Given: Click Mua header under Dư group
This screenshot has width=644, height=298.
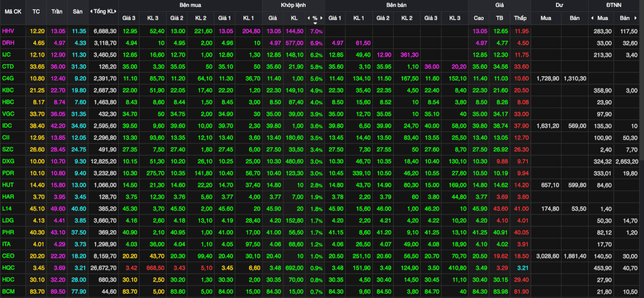Looking at the screenshot, I should pos(546,18).
